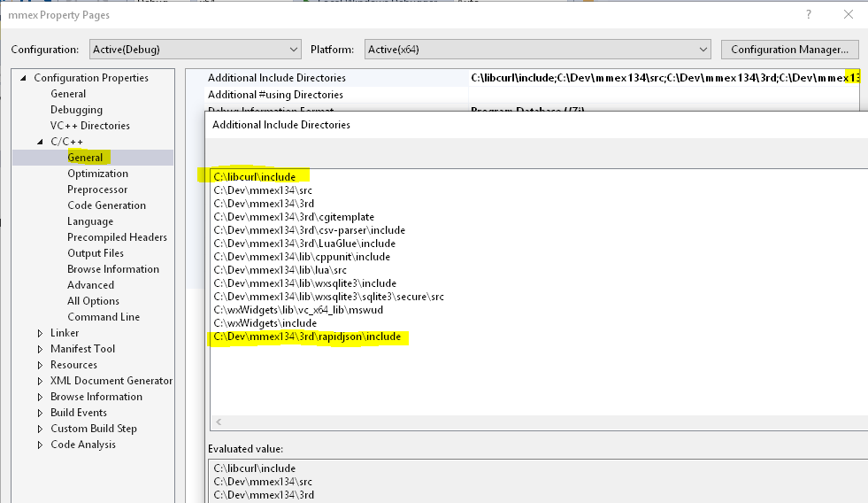Select the Custom Build Step label
Image resolution: width=868 pixels, height=503 pixels.
pos(94,429)
